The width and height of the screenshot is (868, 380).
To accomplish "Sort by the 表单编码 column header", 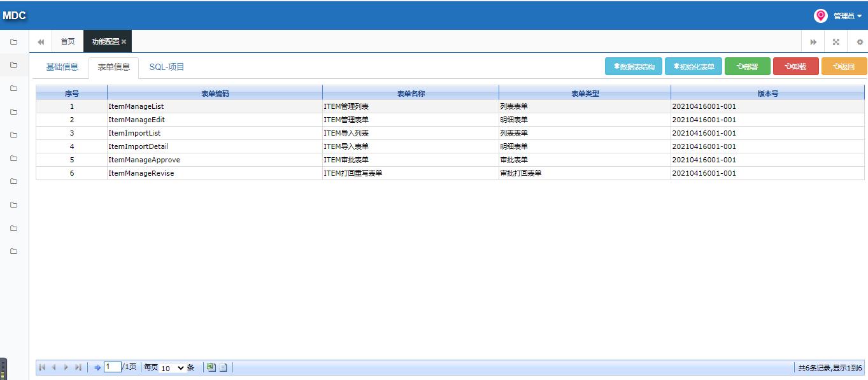I will pos(215,94).
